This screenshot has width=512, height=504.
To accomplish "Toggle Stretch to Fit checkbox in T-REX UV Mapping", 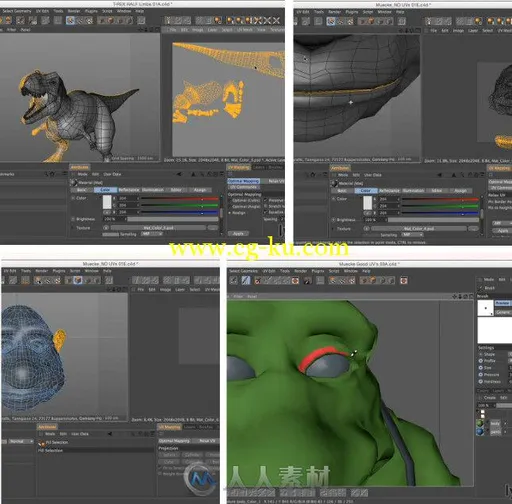I will (266, 206).
